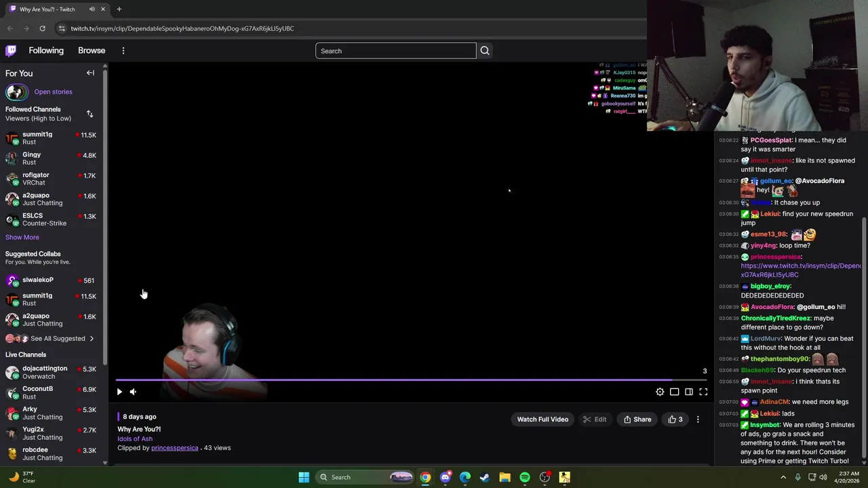Viewport: 868px width, 488px height.
Task: Click the left sidebar scrollbar
Action: tap(105, 217)
